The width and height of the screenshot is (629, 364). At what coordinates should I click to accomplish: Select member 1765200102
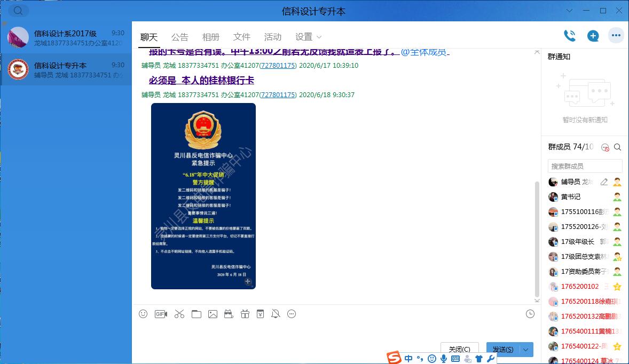585,287
